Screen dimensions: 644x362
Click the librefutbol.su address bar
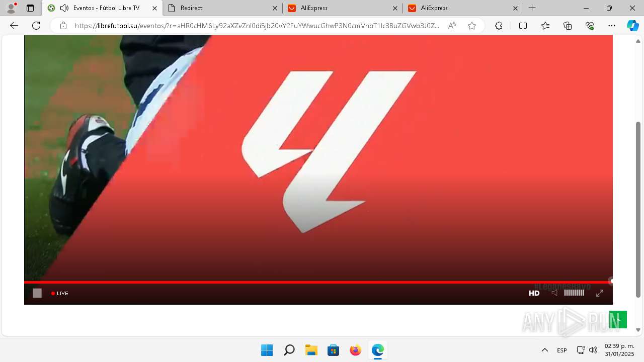click(257, 26)
